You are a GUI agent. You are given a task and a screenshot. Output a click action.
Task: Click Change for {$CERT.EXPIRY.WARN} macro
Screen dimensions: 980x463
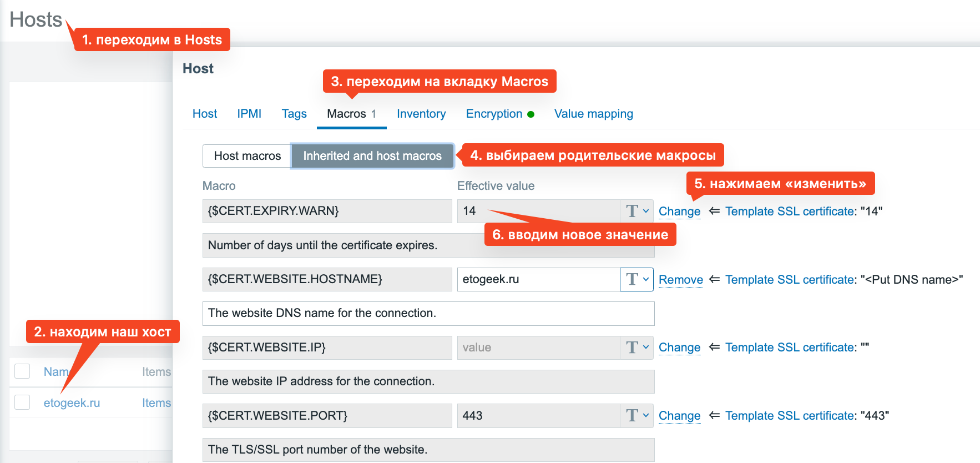[679, 212]
